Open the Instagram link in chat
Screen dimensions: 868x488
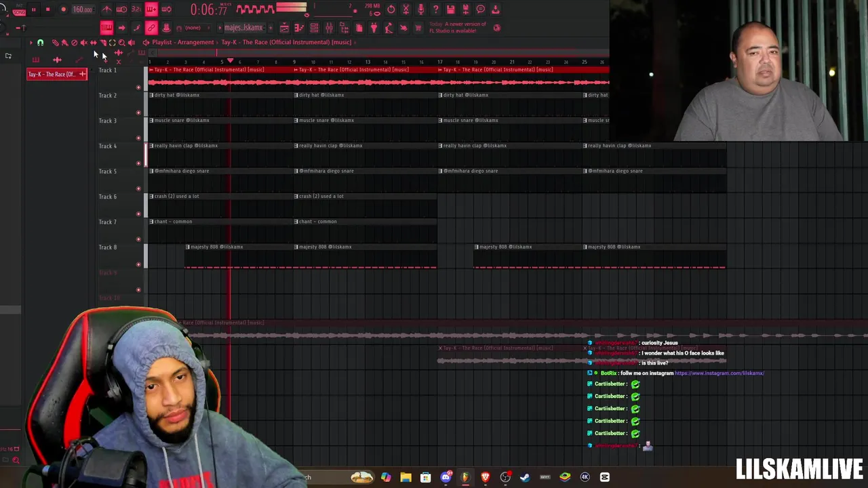[719, 373]
